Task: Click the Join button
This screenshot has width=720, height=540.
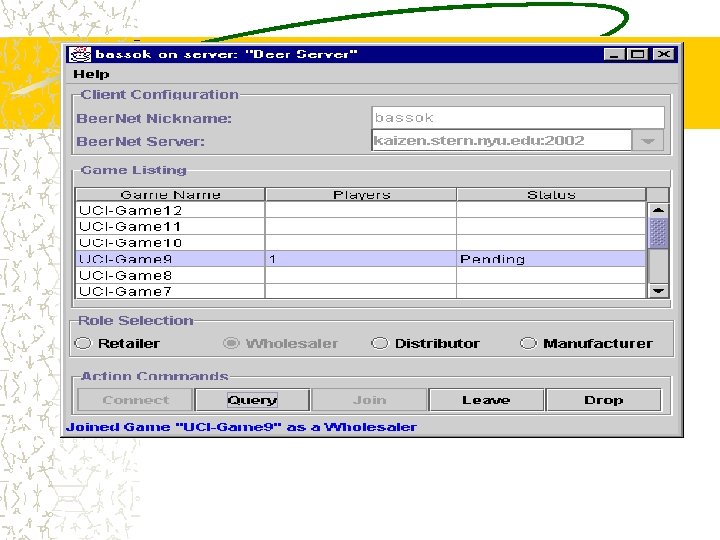Action: click(x=369, y=400)
